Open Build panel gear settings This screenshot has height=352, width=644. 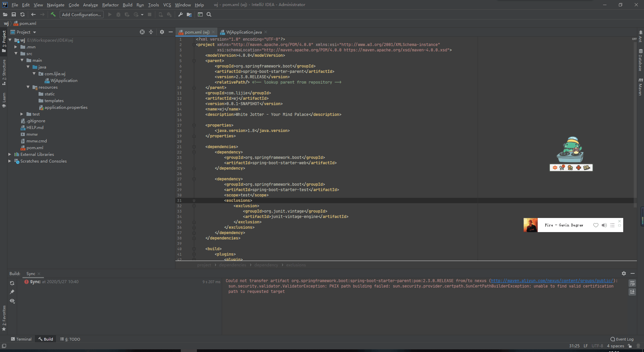pos(624,273)
